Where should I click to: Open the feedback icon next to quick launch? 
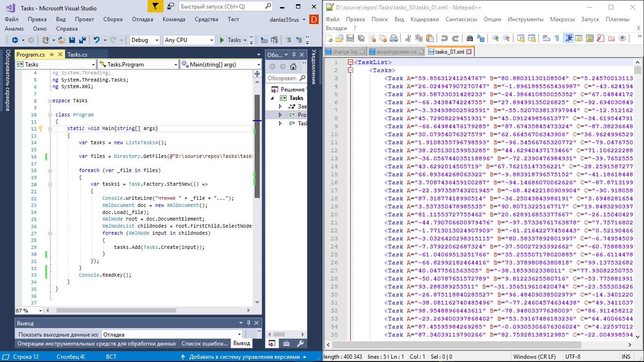[170, 7]
